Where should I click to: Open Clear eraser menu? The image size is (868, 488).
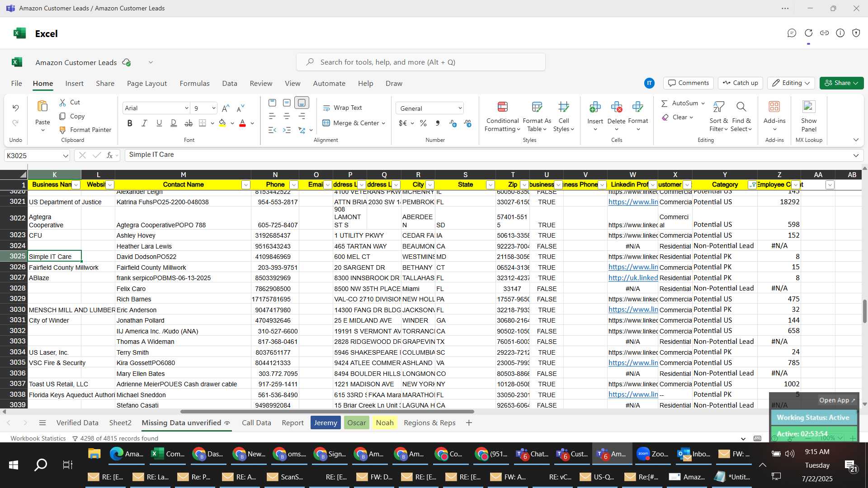(677, 117)
